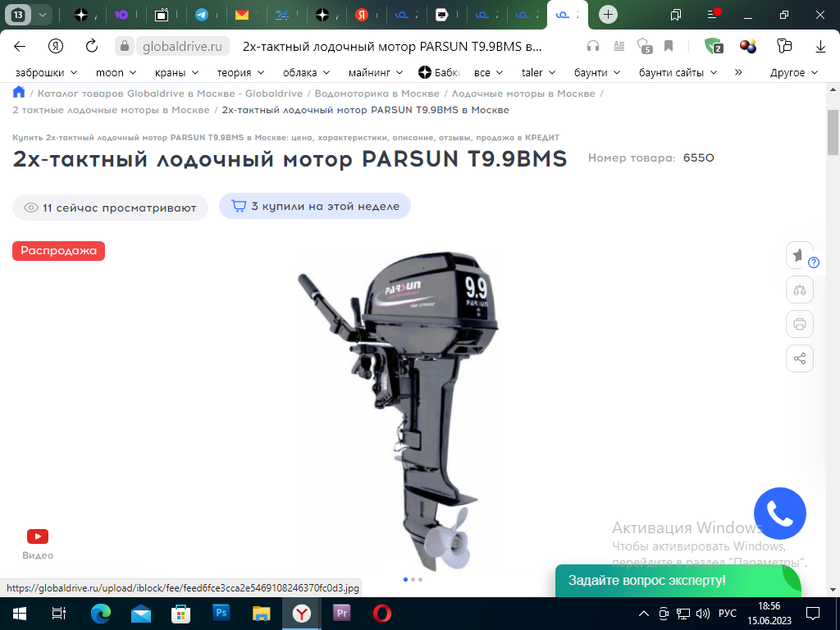Viewport: 840px width, 630px height.
Task: Click the headphones read-aloud icon
Action: (x=592, y=46)
